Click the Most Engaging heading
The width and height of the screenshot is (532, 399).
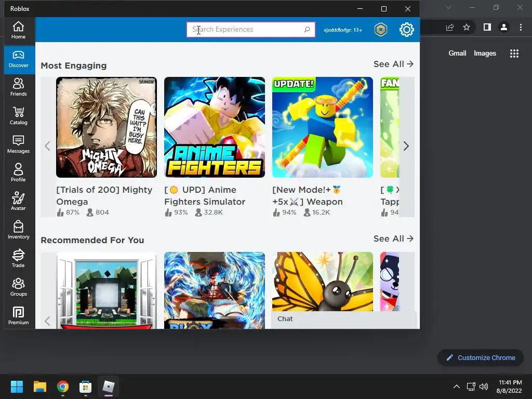[x=74, y=65]
